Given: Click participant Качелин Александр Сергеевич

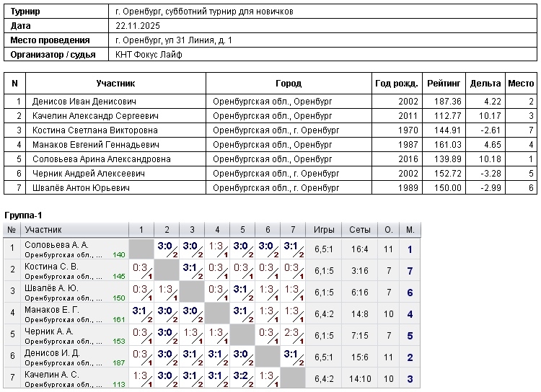Looking at the screenshot, I should tap(95, 116).
